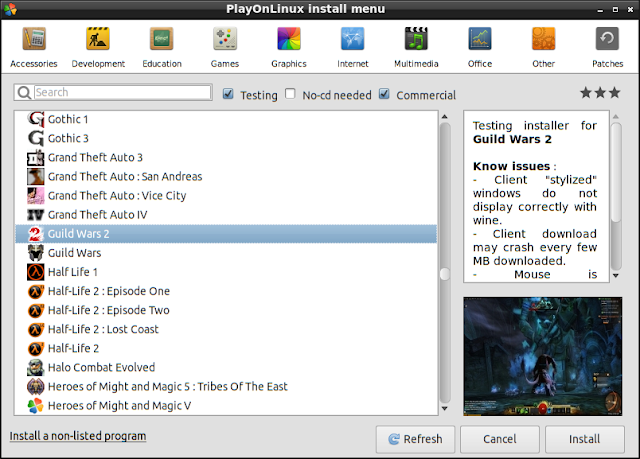Click the Half Life 1 lambda icon
Viewport: 640px width, 459px height.
[36, 272]
